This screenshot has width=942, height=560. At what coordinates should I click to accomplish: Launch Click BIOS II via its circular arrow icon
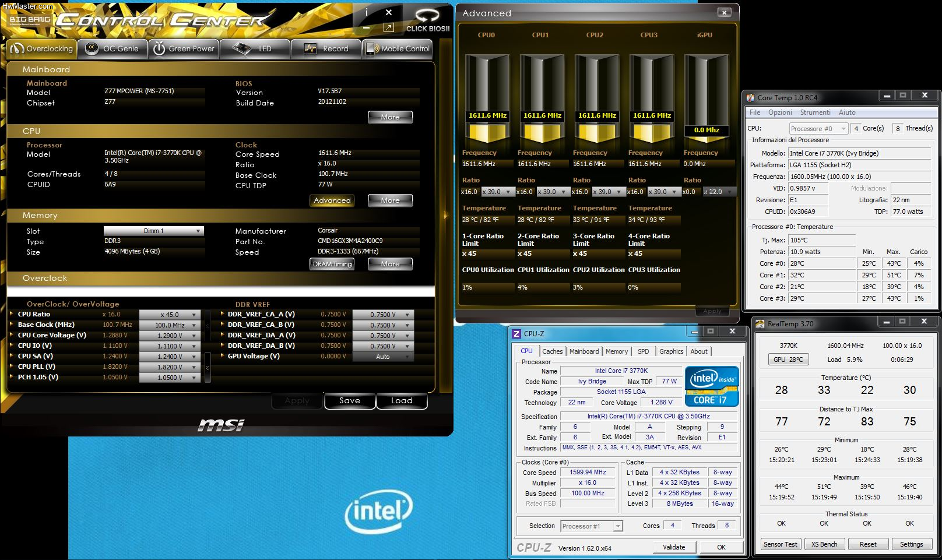click(427, 15)
